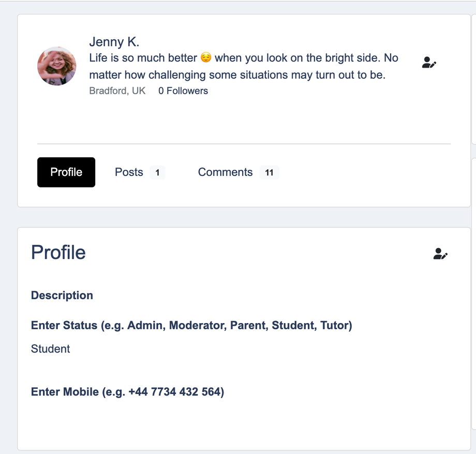Click the Posts count badge showing 1
Image resolution: width=476 pixels, height=454 pixels.
click(157, 173)
